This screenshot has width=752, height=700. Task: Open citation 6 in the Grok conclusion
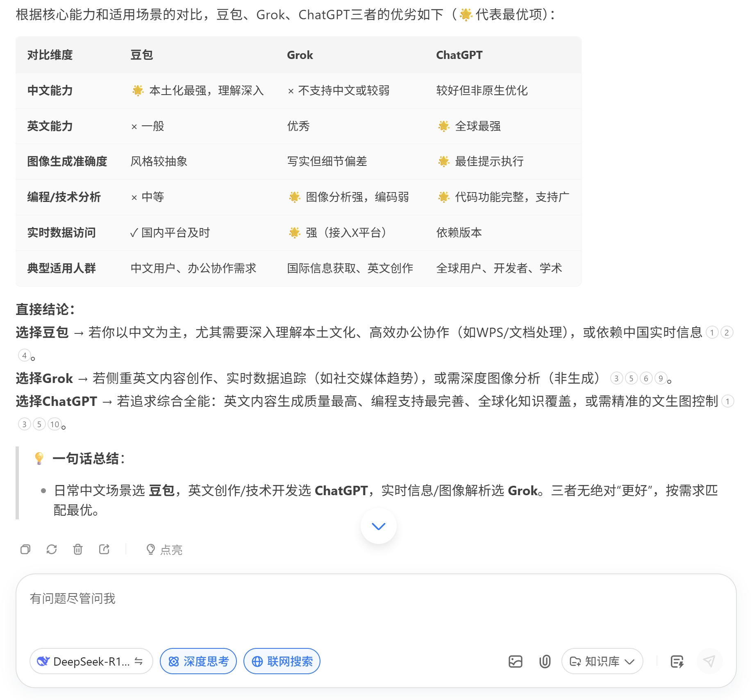tap(646, 378)
